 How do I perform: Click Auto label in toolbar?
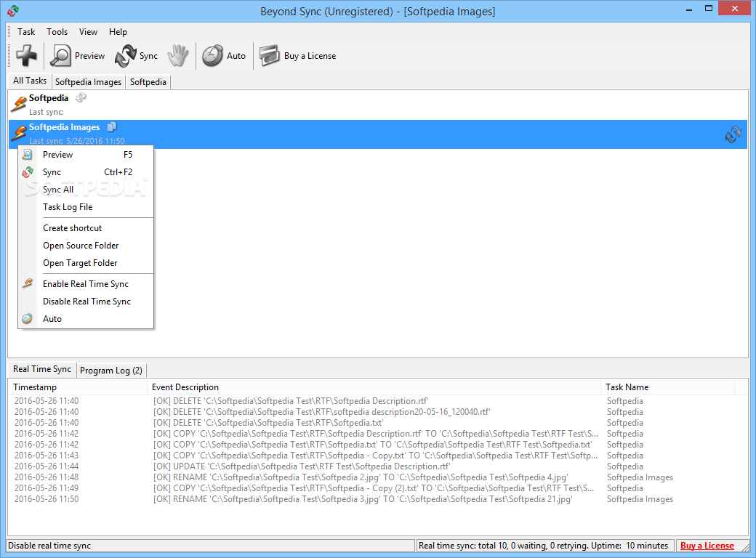[x=236, y=56]
